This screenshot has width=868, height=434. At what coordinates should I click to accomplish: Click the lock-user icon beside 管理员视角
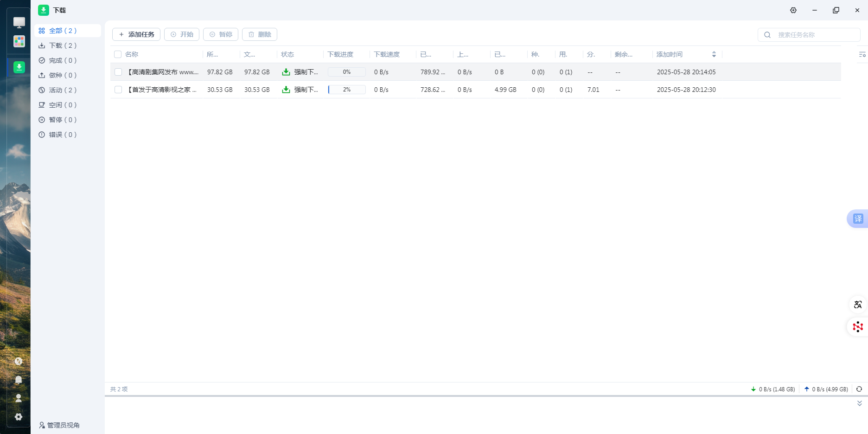[42, 425]
